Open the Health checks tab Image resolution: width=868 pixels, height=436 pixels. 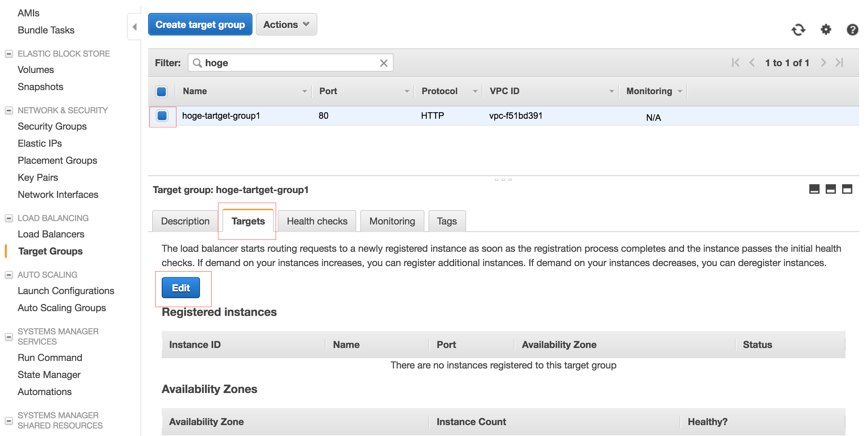317,221
